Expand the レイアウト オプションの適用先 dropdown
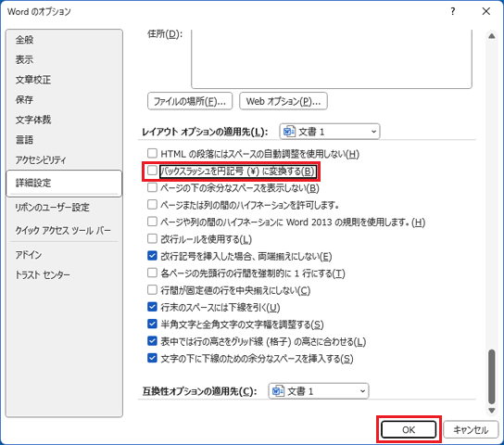This screenshot has height=445, width=504. coord(330,132)
